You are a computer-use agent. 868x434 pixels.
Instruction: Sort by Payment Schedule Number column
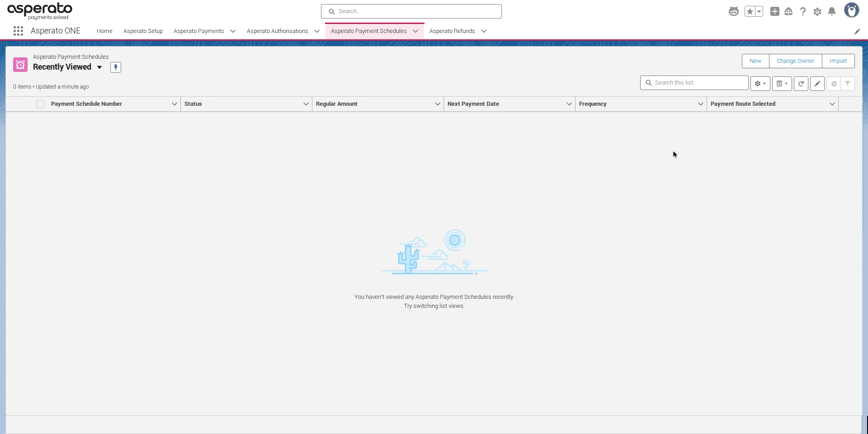(86, 104)
